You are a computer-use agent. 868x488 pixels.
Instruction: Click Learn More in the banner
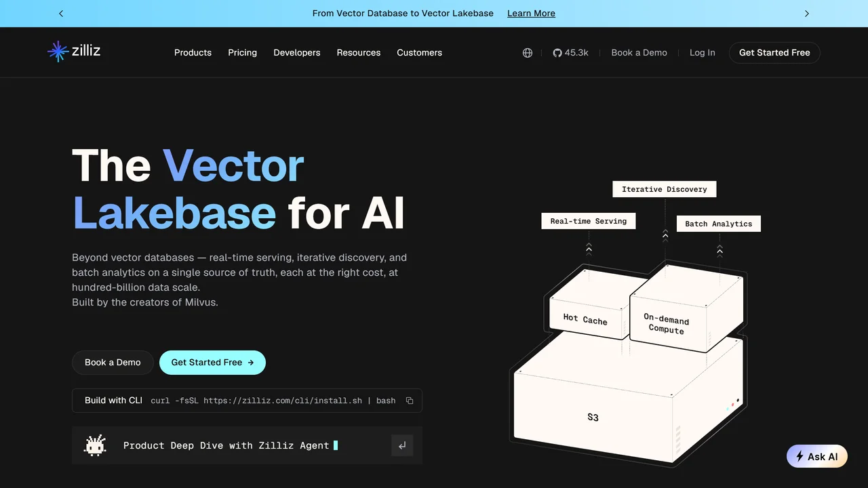pos(531,14)
